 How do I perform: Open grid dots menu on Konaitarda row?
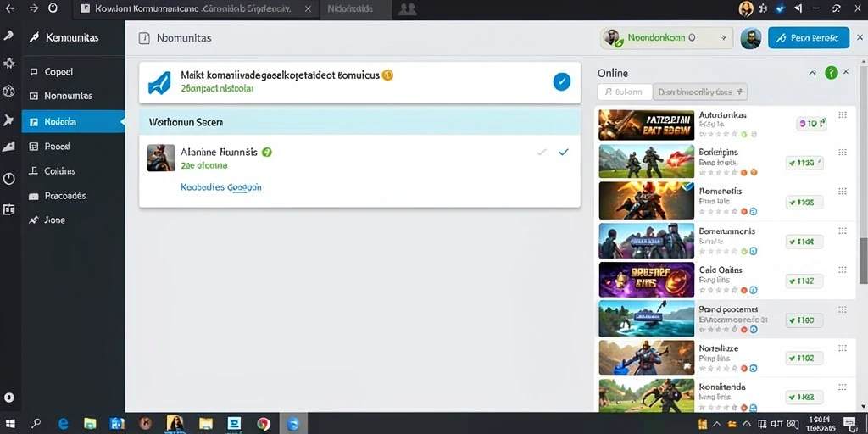(843, 387)
